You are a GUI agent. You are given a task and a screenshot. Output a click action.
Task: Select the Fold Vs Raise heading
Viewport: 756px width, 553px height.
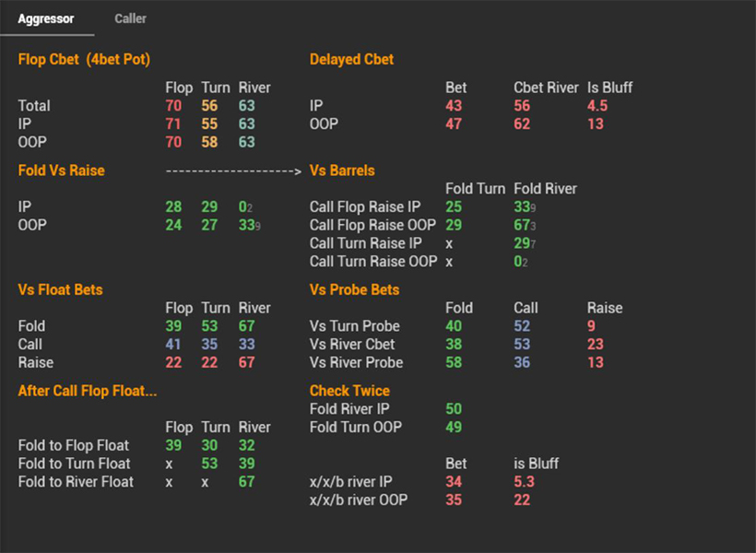click(61, 171)
